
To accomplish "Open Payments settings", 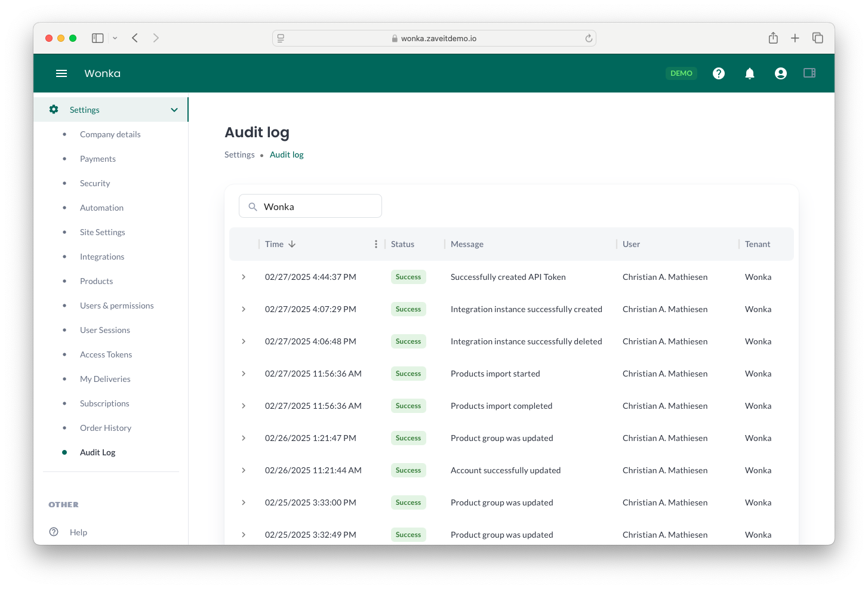I will (x=98, y=159).
